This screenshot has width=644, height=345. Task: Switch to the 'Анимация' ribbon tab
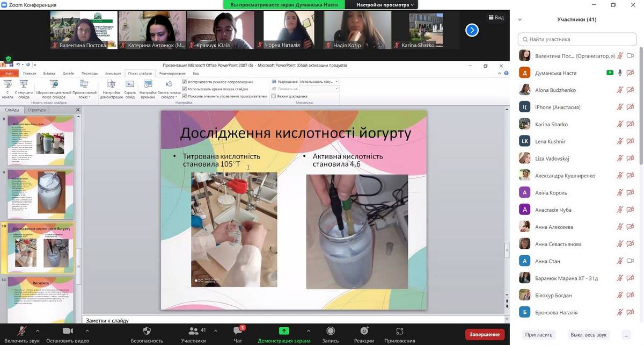[x=113, y=73]
